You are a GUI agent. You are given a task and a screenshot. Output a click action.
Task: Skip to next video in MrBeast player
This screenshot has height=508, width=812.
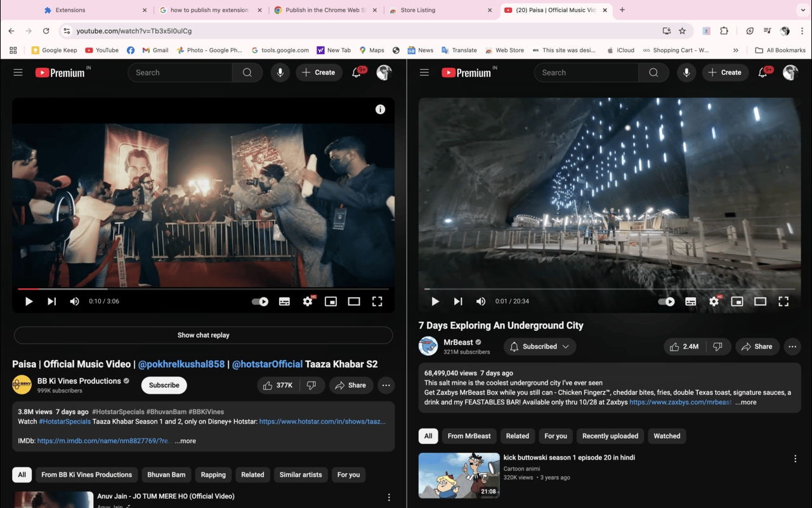pyautogui.click(x=457, y=302)
